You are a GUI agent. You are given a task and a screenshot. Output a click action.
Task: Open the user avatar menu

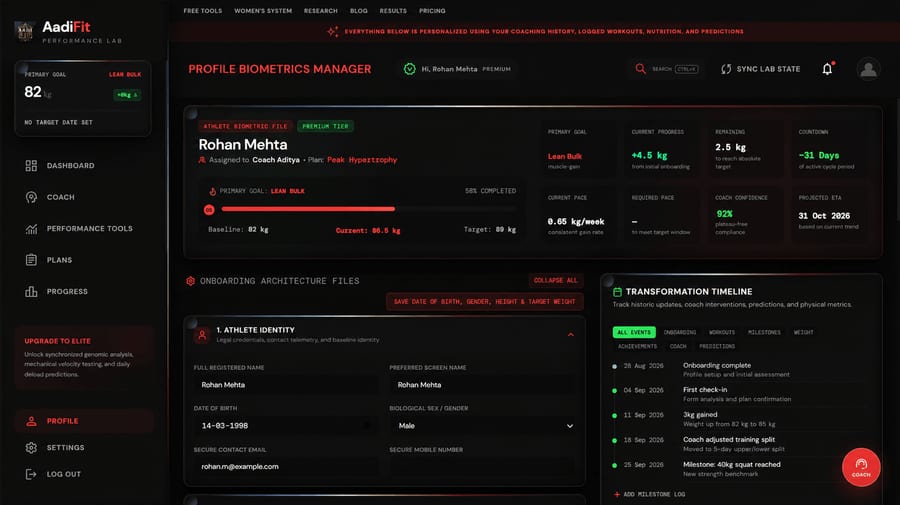pos(868,69)
